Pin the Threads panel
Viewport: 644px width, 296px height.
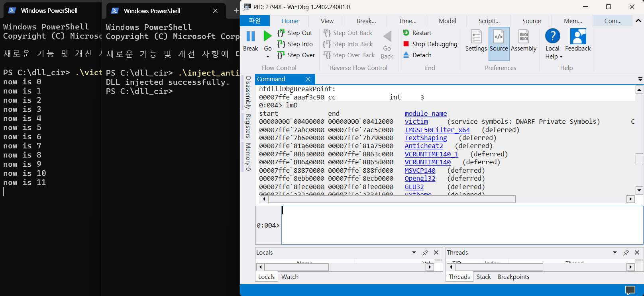[626, 253]
